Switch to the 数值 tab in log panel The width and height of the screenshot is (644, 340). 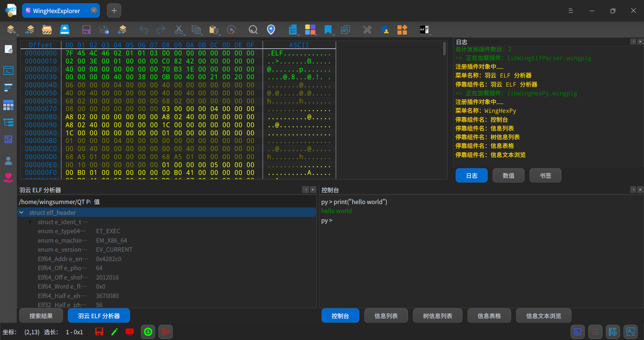coord(508,176)
